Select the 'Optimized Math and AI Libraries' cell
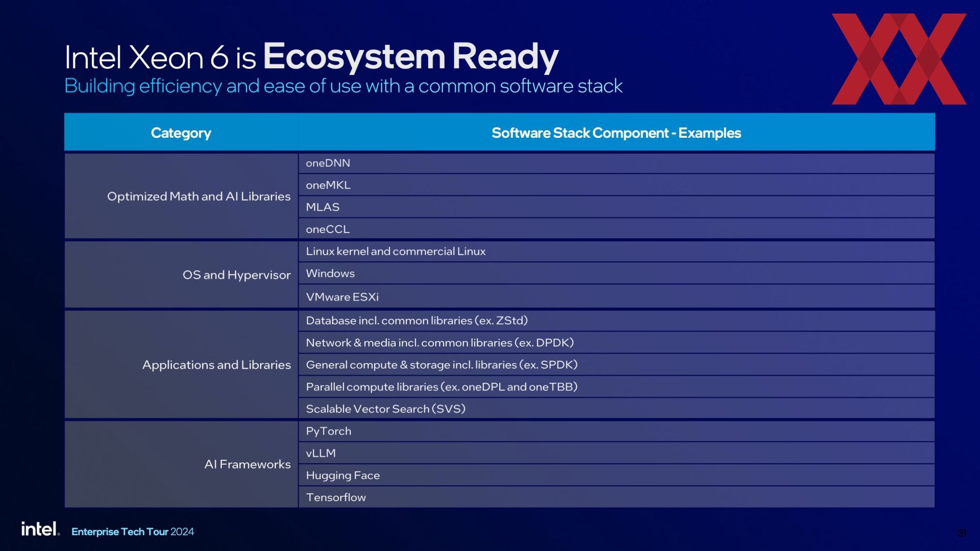The height and width of the screenshot is (551, 980). point(181,196)
